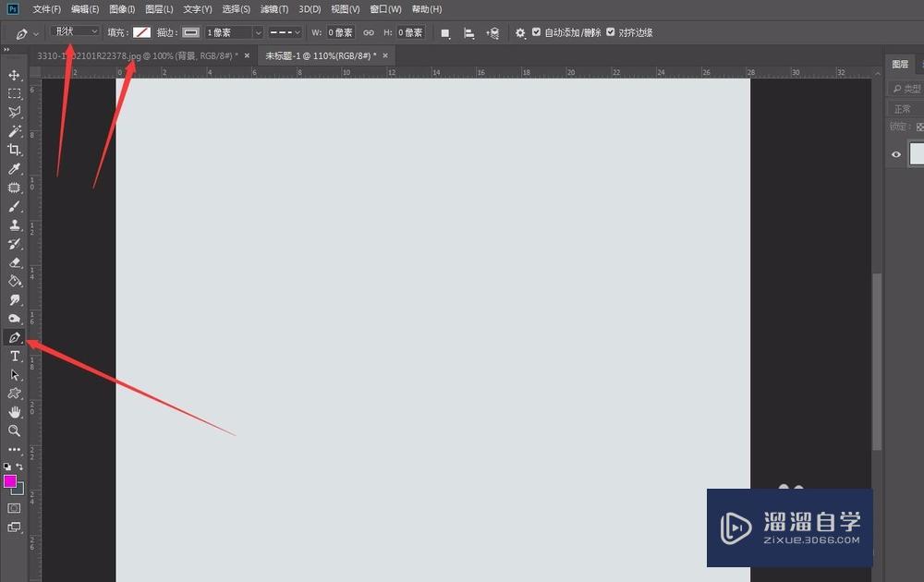
Task: Select the Paint Bucket tool
Action: point(14,282)
